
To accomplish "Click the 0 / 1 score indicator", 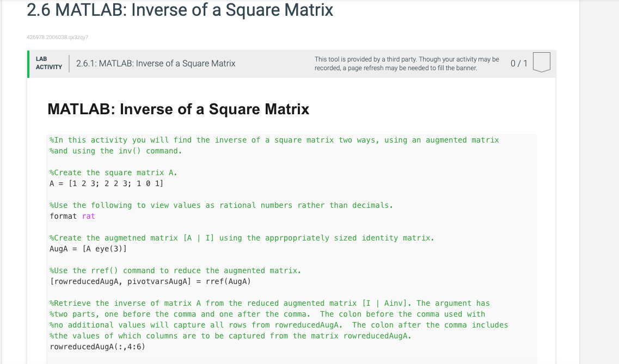I will coord(519,64).
